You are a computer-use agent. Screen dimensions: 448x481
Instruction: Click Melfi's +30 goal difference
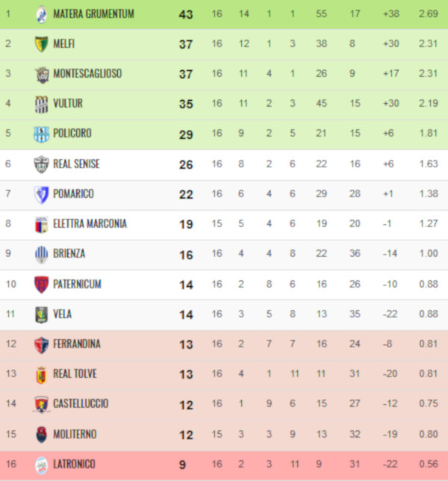pos(391,43)
